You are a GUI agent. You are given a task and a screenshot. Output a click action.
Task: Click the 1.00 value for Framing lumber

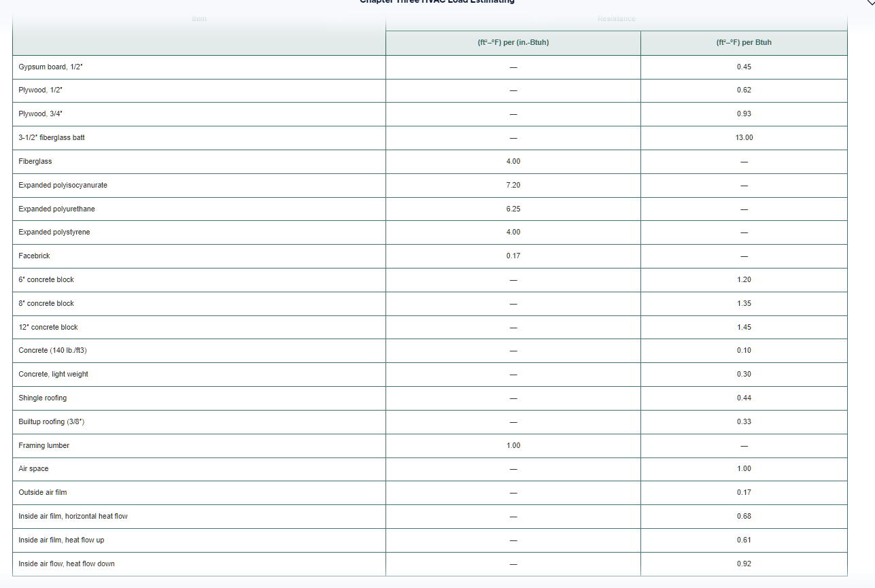513,445
